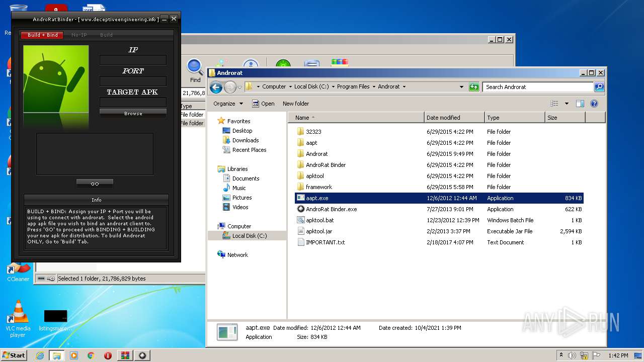Launch Internet Explorer from taskbar

pyautogui.click(x=40, y=355)
